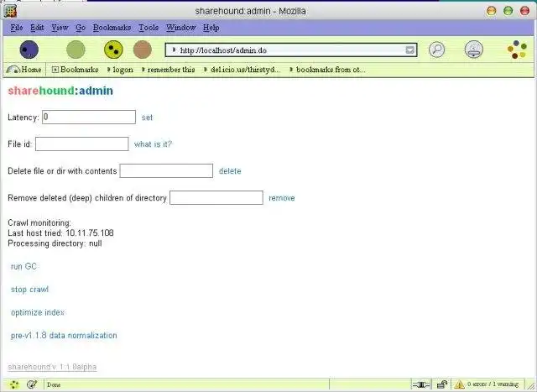
Task: Open the Bookmarks menu
Action: (112, 28)
